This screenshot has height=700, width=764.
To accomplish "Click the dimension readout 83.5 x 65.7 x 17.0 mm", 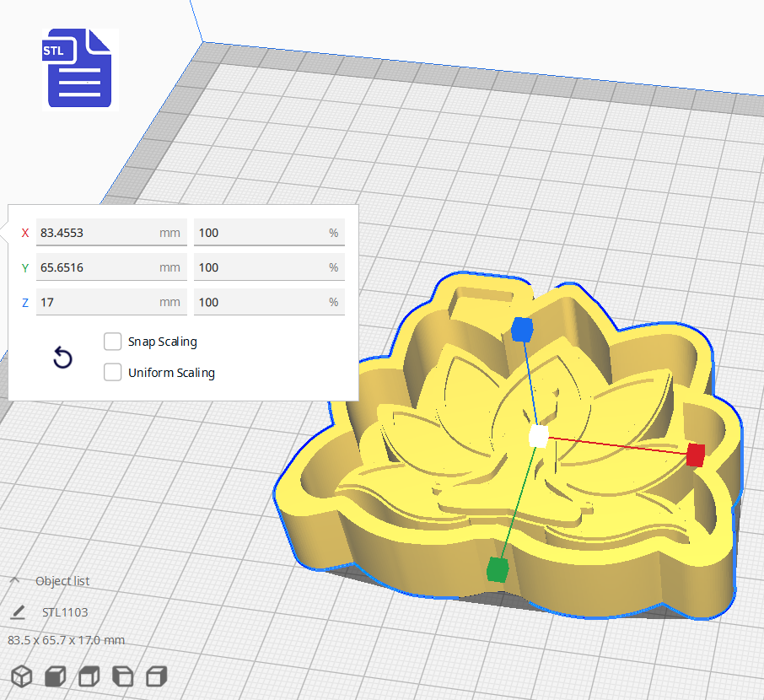I will (66, 640).
